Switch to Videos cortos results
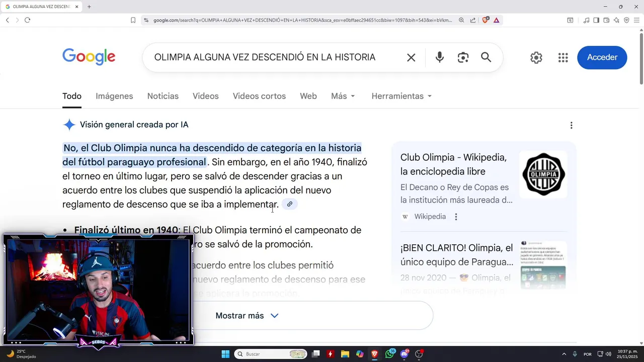This screenshot has width=644, height=362. 259,96
